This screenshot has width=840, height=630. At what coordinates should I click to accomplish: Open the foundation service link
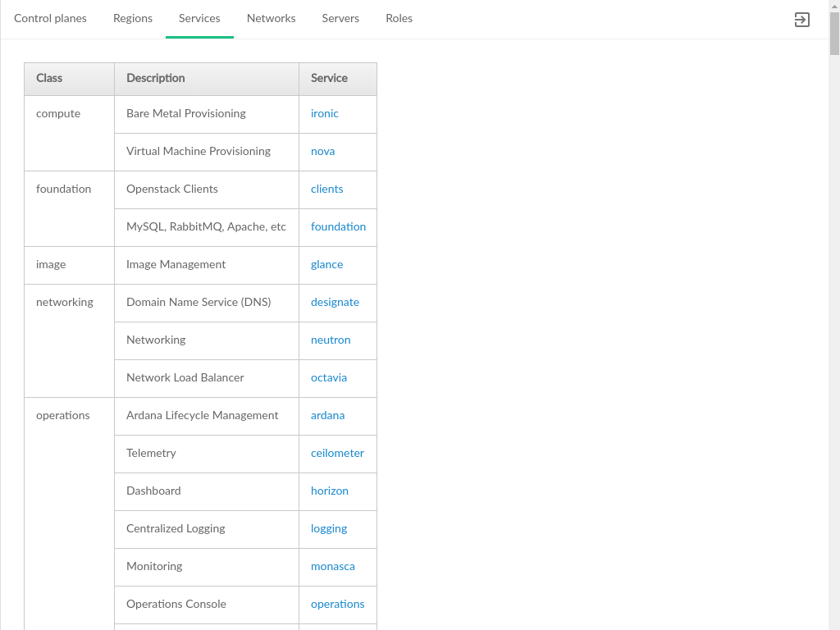coord(338,227)
